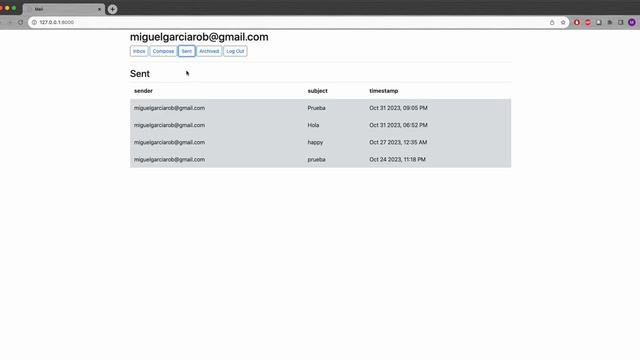Click the Sent heading
Screen dimensions: 640x360
point(140,74)
